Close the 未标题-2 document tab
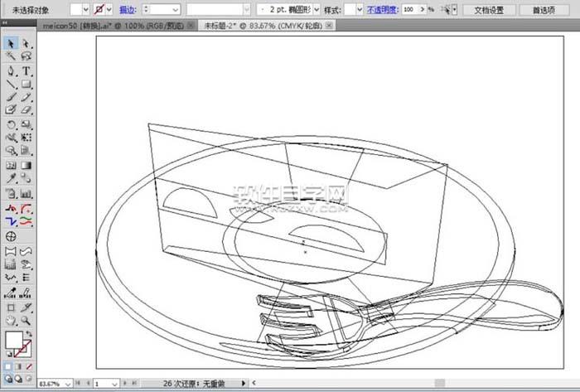580x392 pixels. [329, 25]
